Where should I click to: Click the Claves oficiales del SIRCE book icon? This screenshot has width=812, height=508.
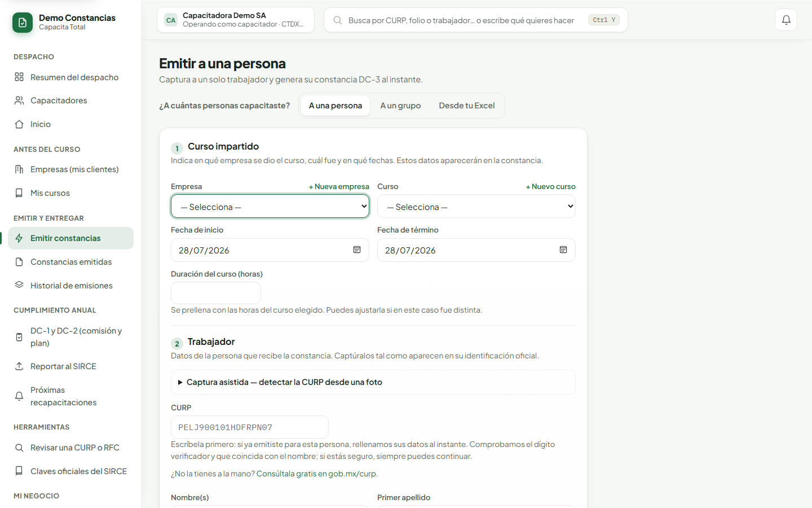[x=19, y=471]
